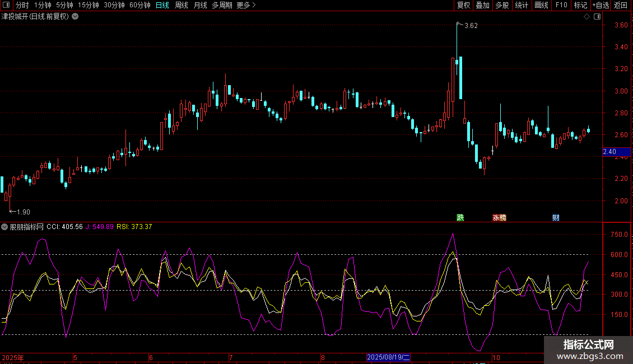The image size is (633, 364).
Task: Click the blue 财 financial event marker
Action: point(556,217)
